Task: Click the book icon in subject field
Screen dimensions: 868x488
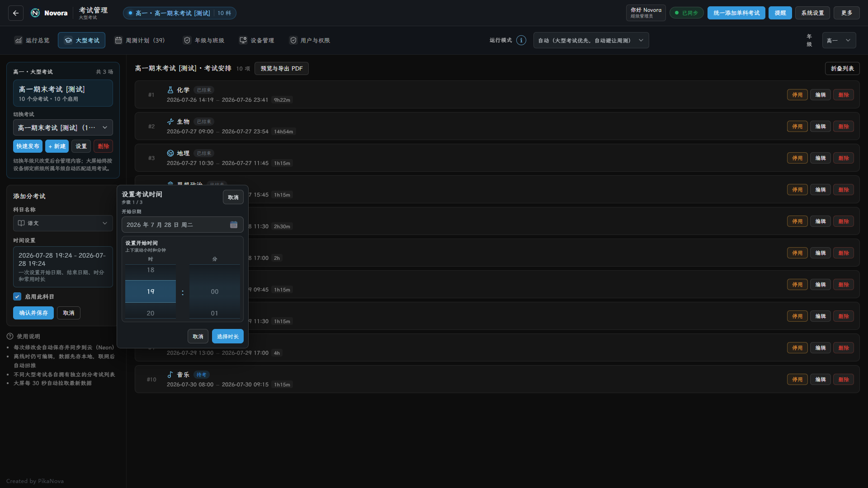Action: (x=21, y=223)
